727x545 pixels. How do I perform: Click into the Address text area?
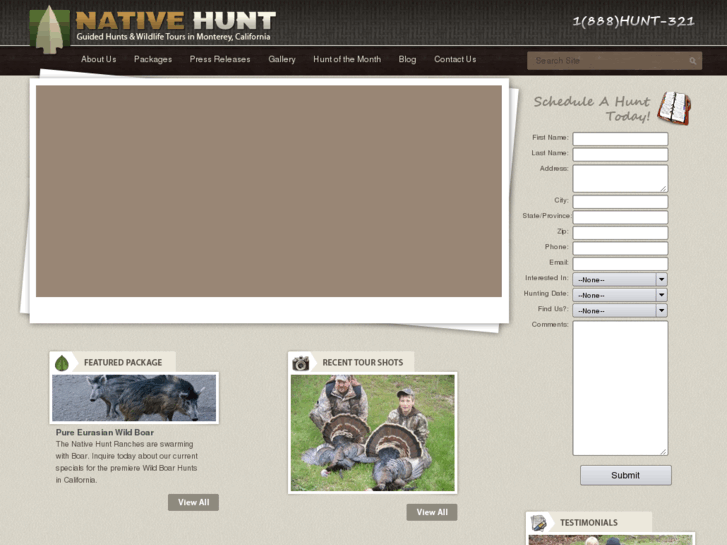coord(620,178)
